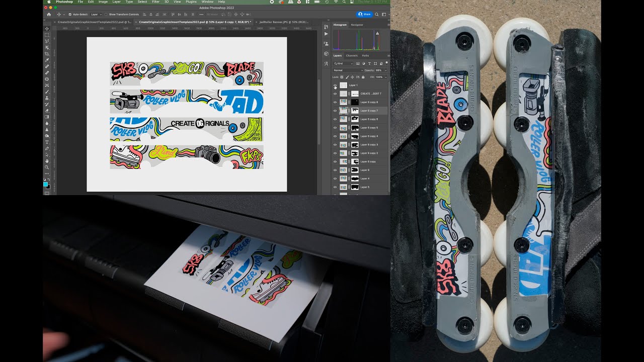Go to Photoshop Home screen
Image resolution: width=644 pixels, height=362 pixels.
point(48,14)
